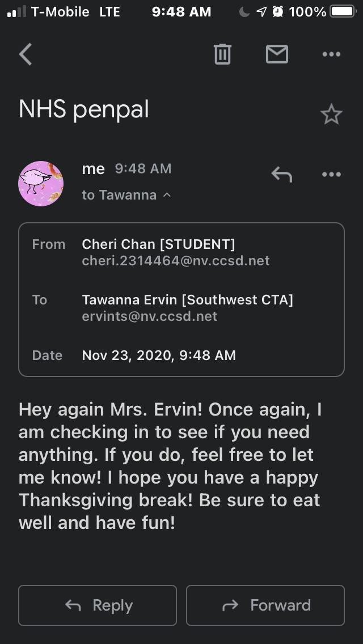Screen dimensions: 363x644
Task: Open top three-dot more options menu
Action: [331, 54]
